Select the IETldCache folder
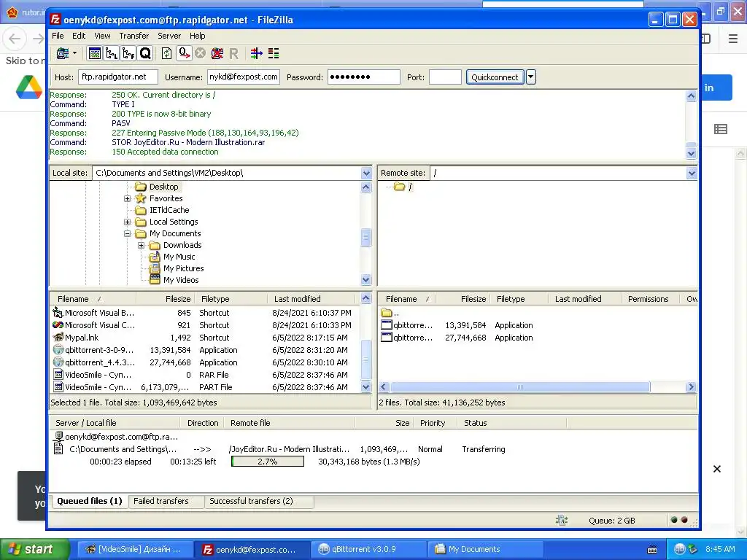Viewport: 747px width, 560px height. pos(169,210)
